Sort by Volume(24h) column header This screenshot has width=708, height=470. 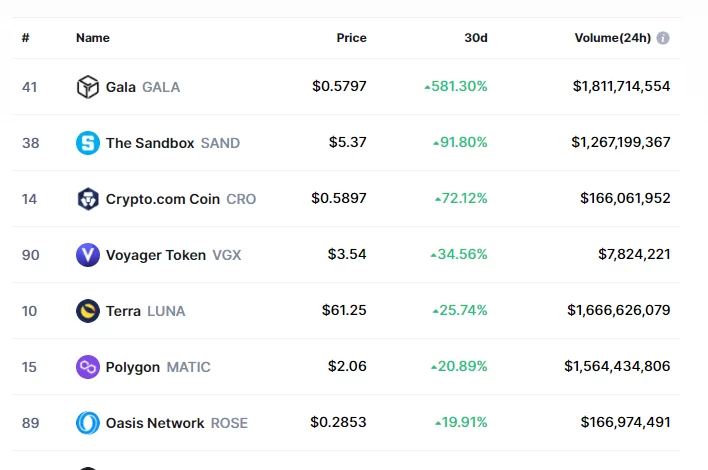tap(612, 38)
